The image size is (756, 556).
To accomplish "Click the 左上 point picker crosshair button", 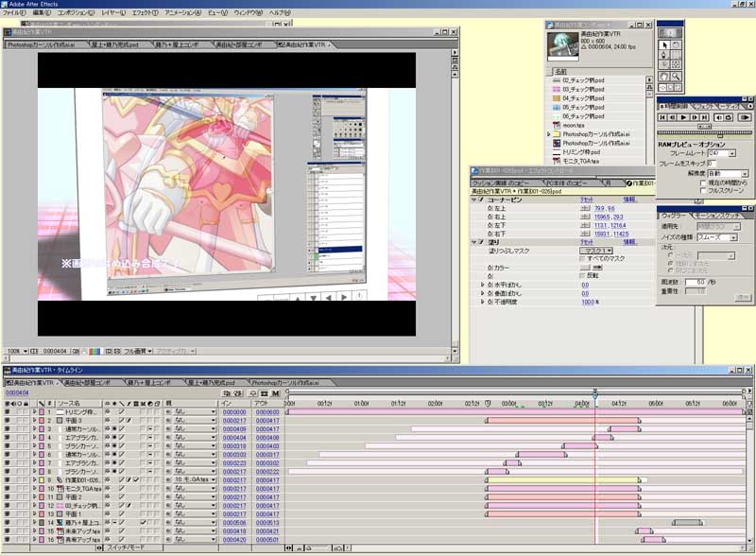I will pyautogui.click(x=585, y=208).
